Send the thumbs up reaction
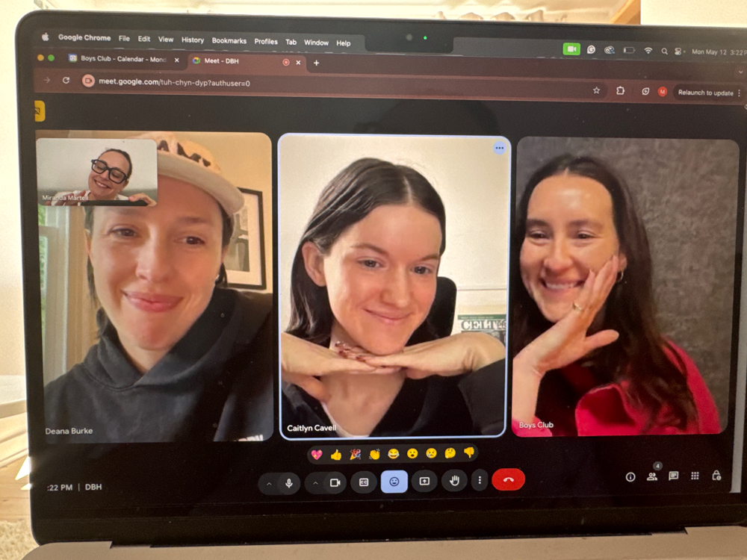The image size is (747, 560). (336, 454)
